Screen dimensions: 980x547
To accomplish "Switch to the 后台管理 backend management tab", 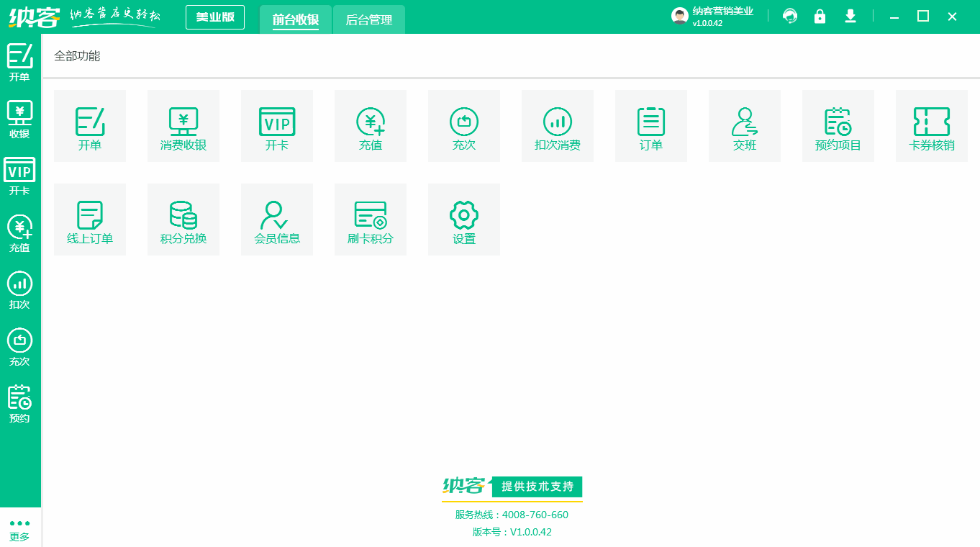I will coord(368,20).
